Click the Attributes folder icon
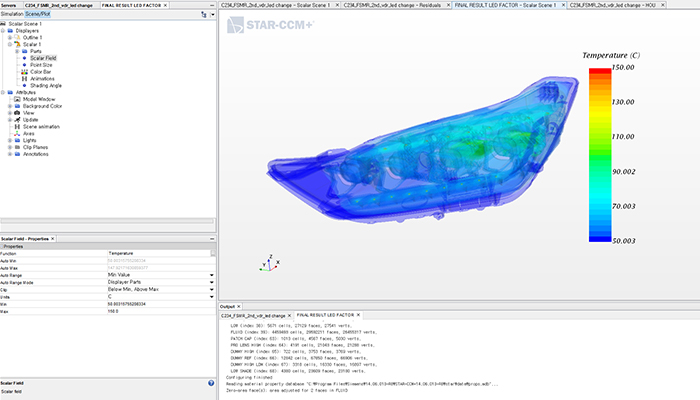 pos(10,92)
